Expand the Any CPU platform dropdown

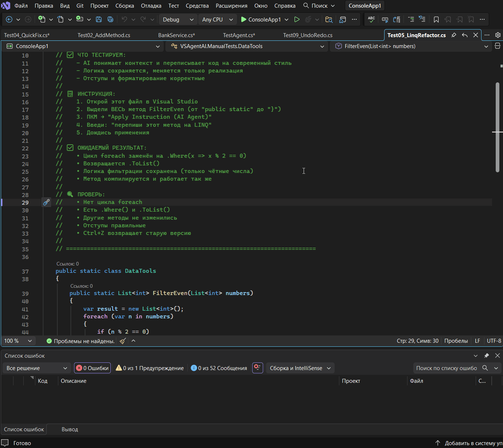pos(217,19)
